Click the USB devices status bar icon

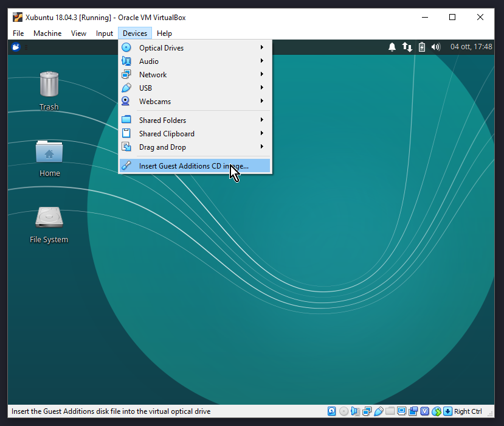tap(379, 411)
